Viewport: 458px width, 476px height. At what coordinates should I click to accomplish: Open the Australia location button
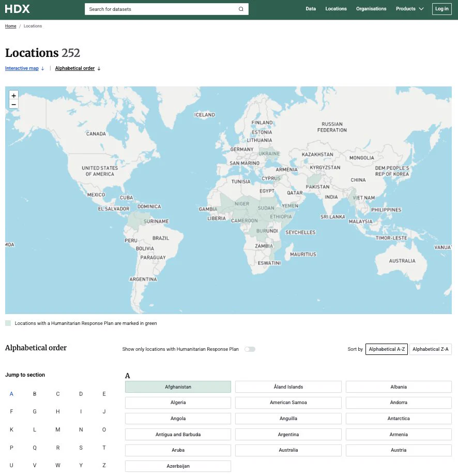pyautogui.click(x=288, y=450)
